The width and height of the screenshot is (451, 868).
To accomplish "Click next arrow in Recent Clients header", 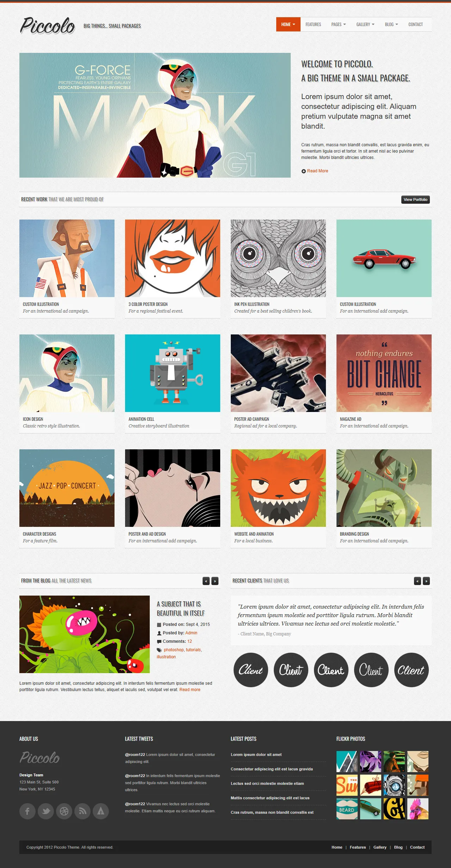I will click(x=426, y=581).
